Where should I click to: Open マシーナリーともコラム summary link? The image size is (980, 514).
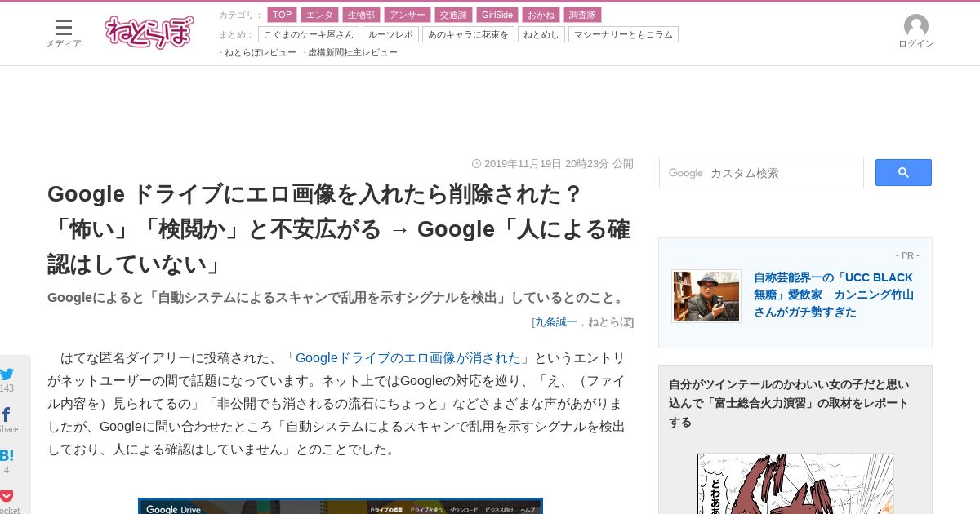[x=623, y=34]
